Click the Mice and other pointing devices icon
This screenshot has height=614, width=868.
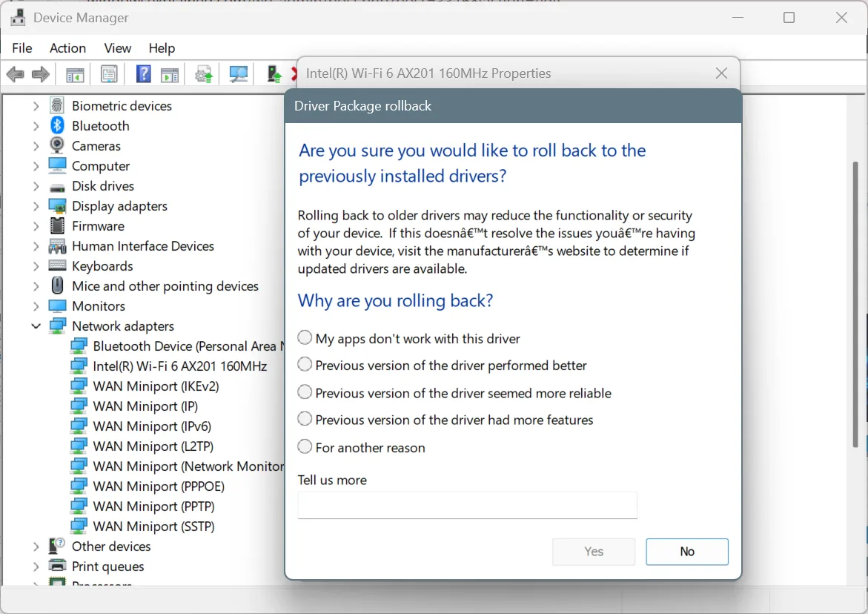click(x=57, y=285)
